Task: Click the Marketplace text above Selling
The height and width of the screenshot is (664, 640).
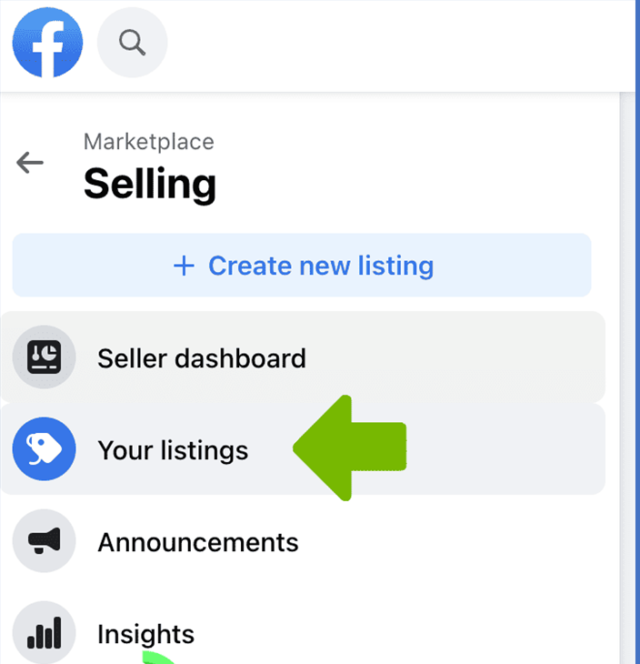Action: click(x=148, y=142)
